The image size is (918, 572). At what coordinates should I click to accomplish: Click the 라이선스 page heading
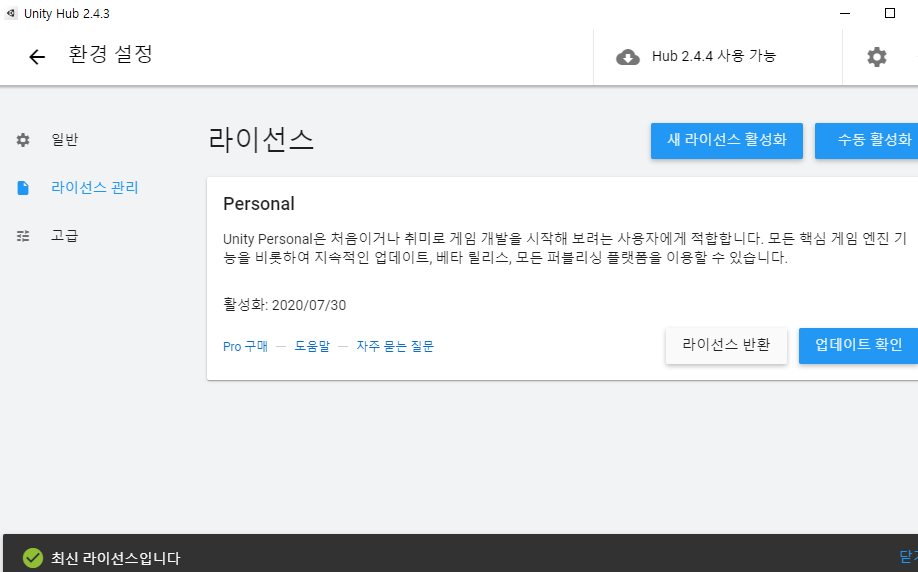point(261,141)
